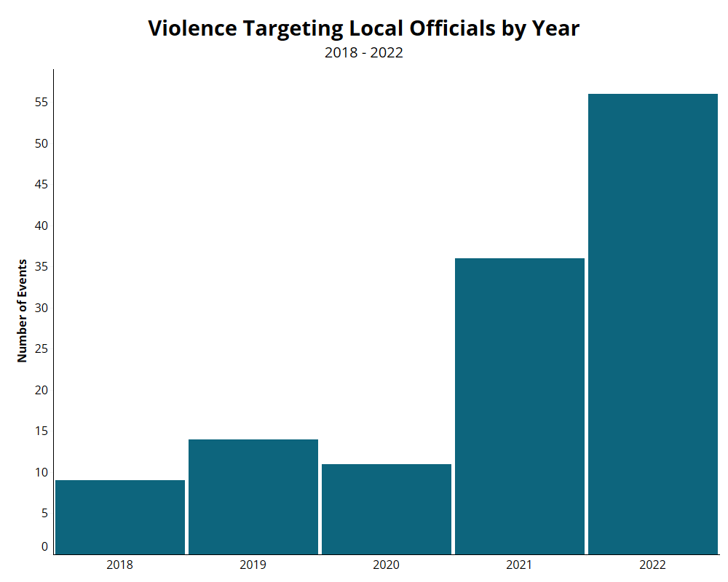Select the tallest bar for 2022
728x582 pixels.
(653, 324)
